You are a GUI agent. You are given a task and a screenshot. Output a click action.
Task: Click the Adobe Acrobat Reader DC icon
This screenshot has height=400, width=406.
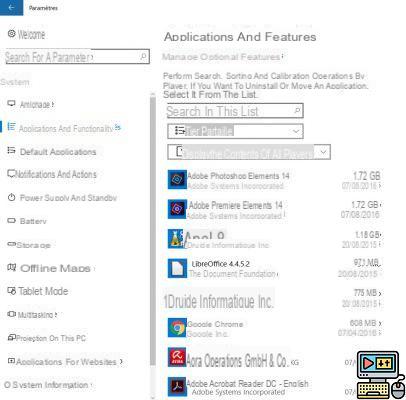[177, 387]
